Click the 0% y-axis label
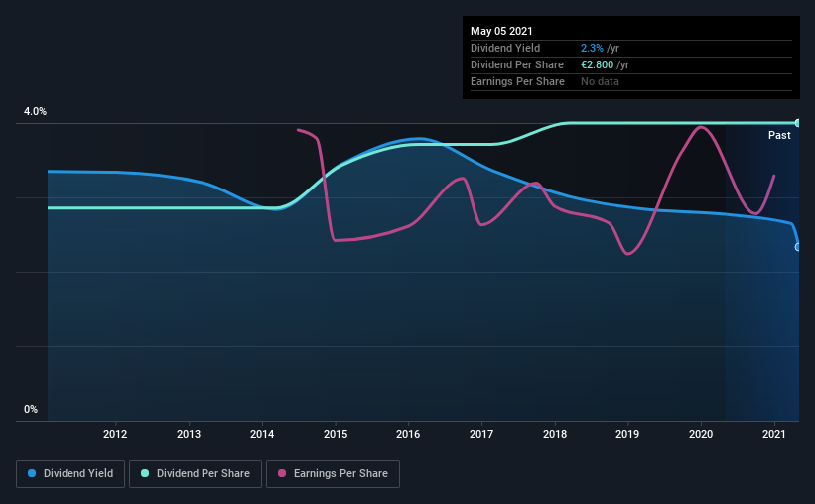The width and height of the screenshot is (815, 504). click(x=31, y=410)
